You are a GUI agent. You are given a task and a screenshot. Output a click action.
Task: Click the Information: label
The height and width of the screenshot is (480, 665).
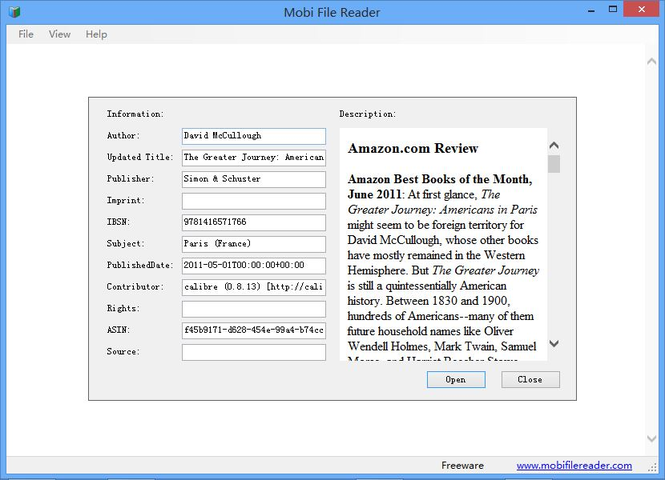135,114
